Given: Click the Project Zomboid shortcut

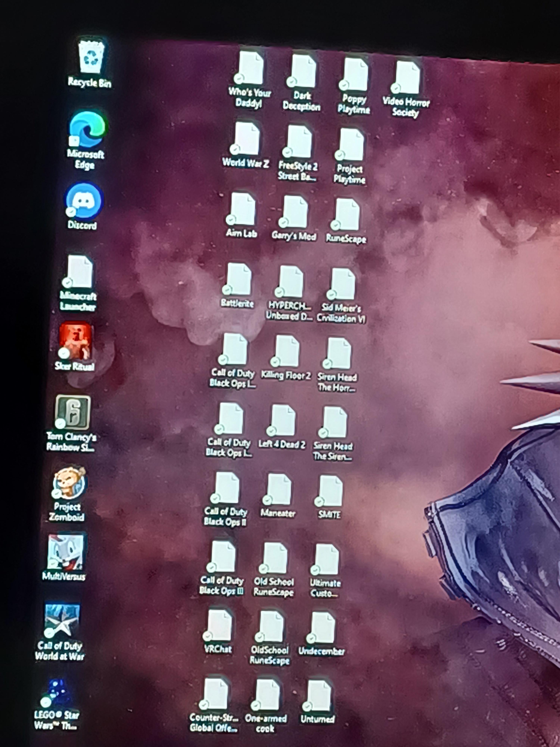Looking at the screenshot, I should click(69, 494).
